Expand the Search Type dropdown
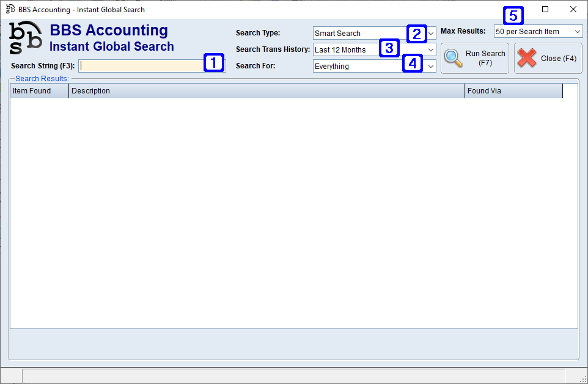The image size is (588, 384). [431, 34]
